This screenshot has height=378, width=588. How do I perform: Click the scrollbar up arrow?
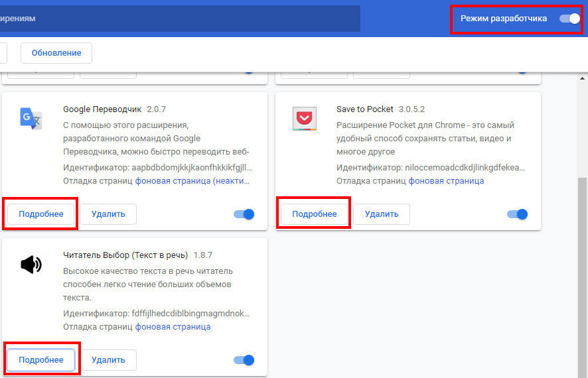pos(582,78)
